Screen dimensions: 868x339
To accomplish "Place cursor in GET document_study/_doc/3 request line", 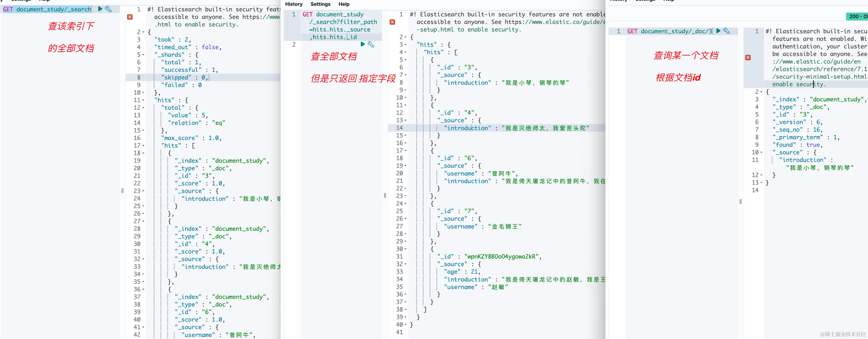I will tap(670, 31).
